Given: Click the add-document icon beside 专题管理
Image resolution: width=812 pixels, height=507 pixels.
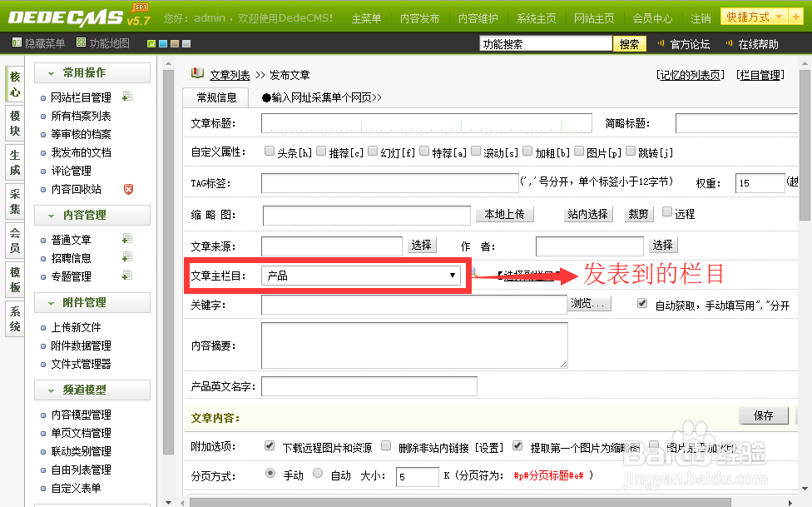Looking at the screenshot, I should [126, 276].
